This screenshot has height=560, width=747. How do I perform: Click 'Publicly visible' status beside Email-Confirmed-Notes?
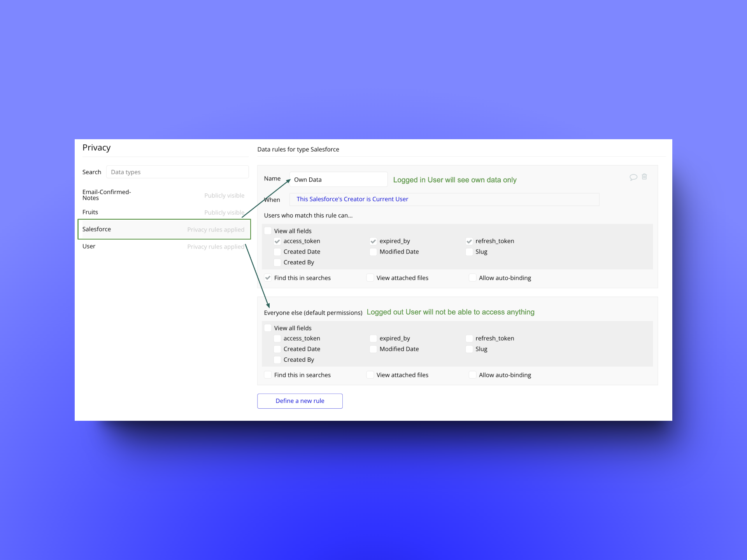click(x=224, y=195)
